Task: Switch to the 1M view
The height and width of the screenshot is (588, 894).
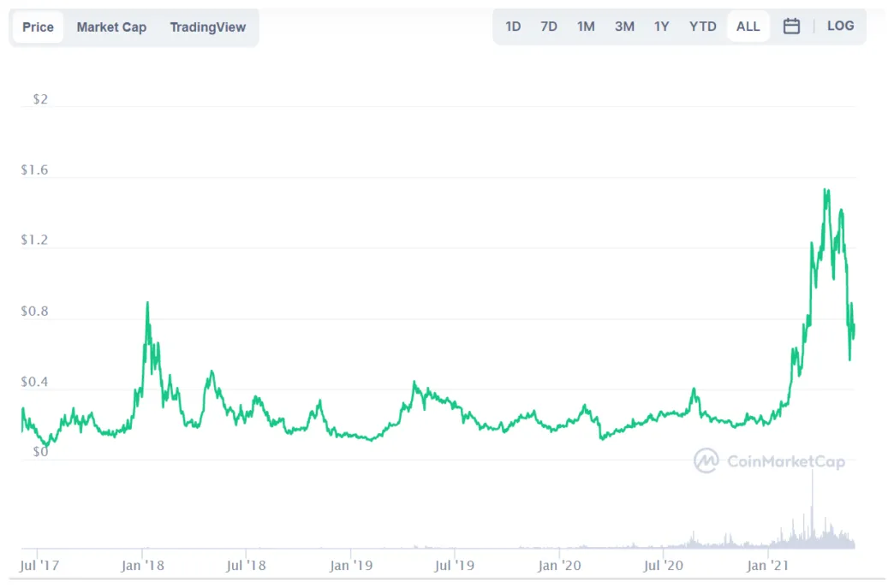Action: pos(586,26)
